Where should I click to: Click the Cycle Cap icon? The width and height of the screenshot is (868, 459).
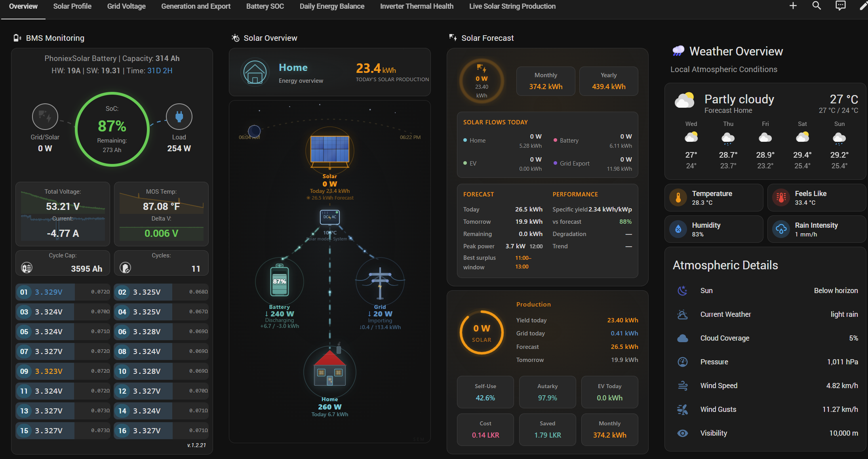(27, 268)
